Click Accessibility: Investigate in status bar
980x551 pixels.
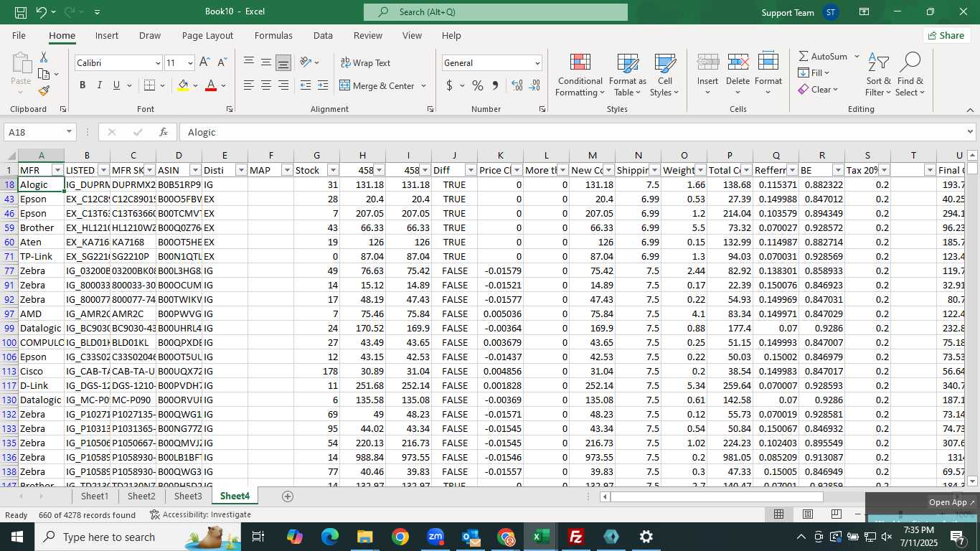(x=200, y=514)
